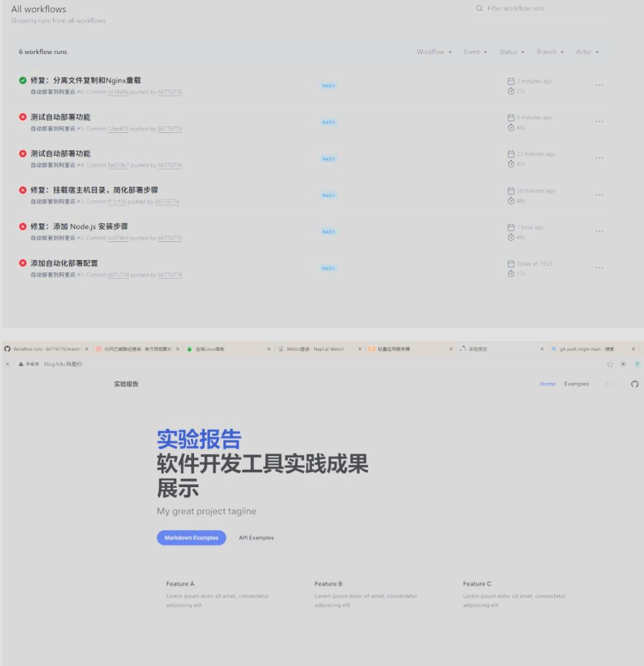Open the Event filter dropdown
Screen dimensions: 644x666
coord(475,52)
